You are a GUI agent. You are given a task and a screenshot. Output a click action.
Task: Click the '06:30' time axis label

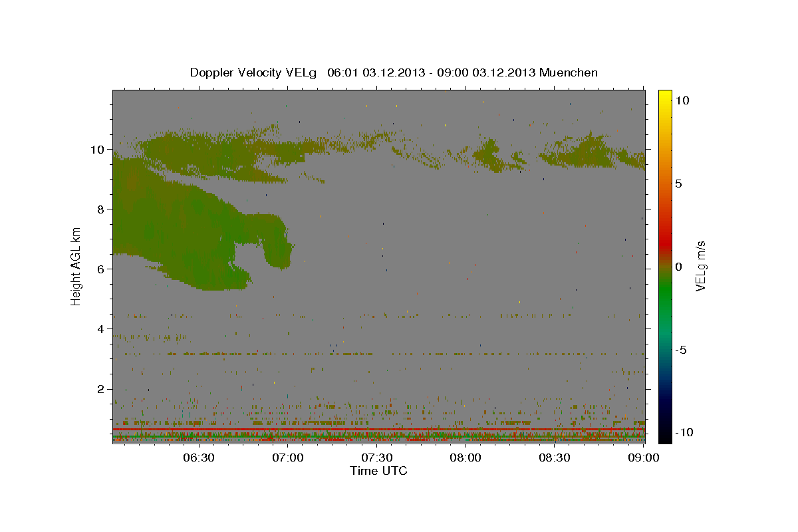pos(198,458)
